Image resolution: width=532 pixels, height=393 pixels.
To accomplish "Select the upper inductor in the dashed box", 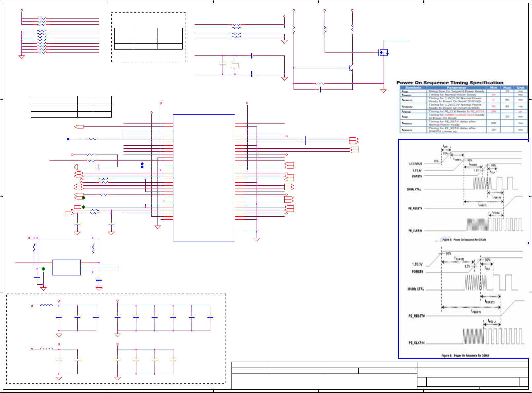I will tap(46, 306).
